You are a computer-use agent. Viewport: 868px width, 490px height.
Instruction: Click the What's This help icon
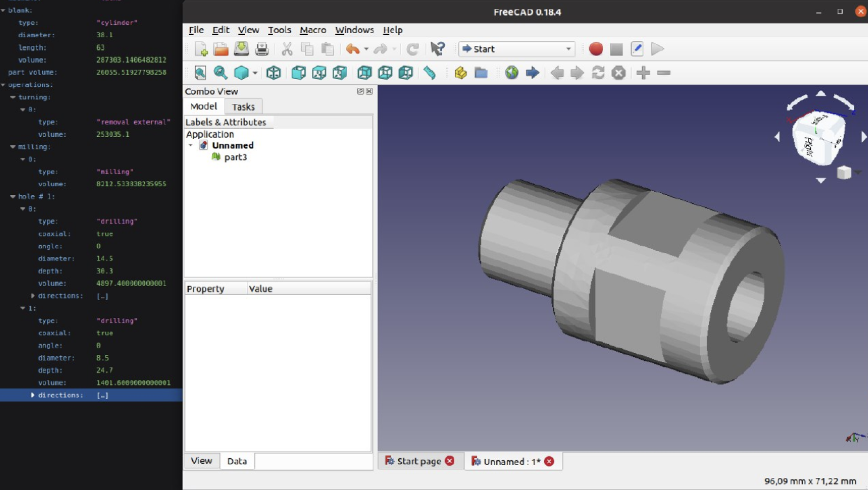[438, 49]
